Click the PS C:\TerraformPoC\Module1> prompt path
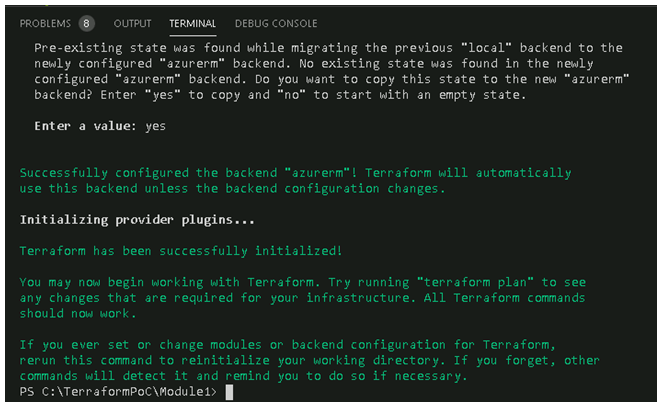Viewport: 666px width, 409px height. point(118,392)
